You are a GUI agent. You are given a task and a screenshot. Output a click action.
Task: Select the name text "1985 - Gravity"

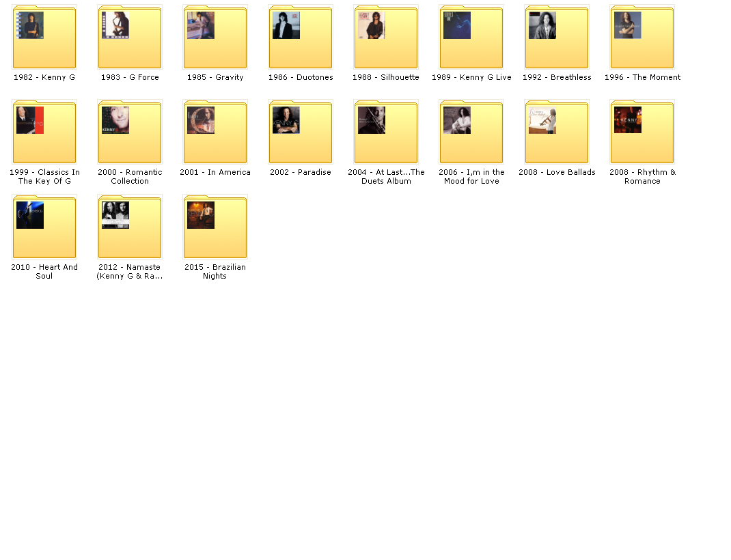(x=215, y=77)
